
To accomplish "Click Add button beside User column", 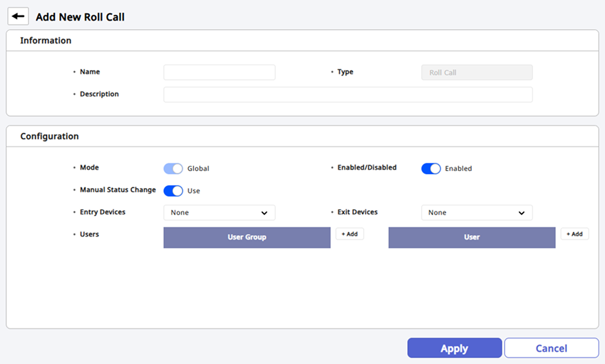I will pyautogui.click(x=574, y=234).
